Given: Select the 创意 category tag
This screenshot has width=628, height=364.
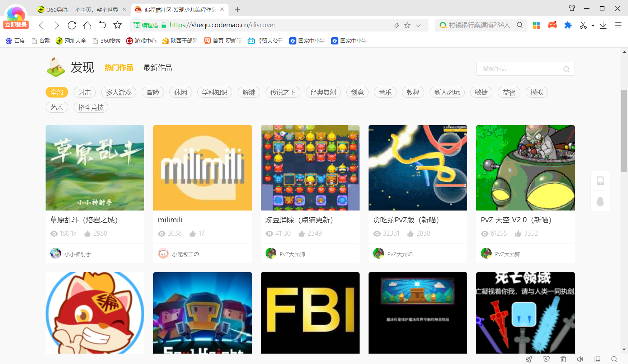Looking at the screenshot, I should 357,93.
